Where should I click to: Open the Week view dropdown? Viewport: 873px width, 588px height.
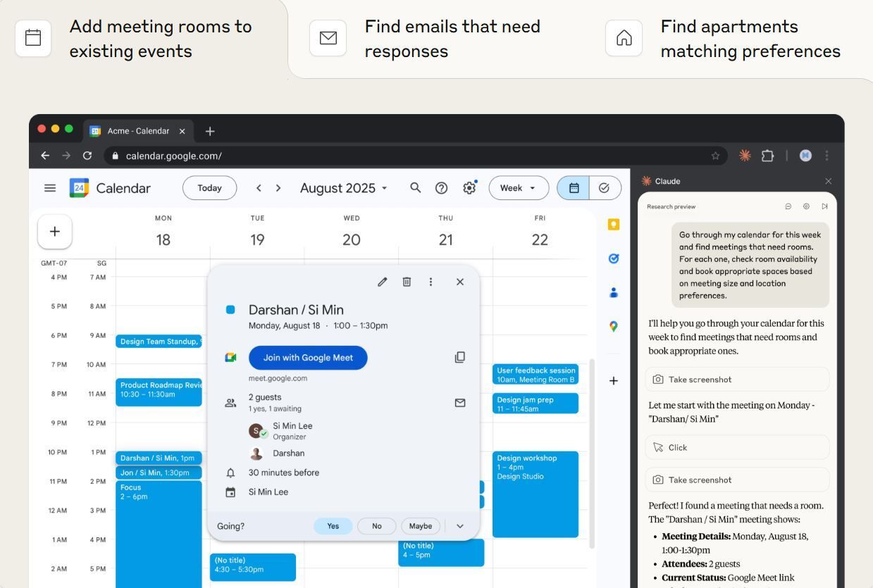[x=519, y=188]
